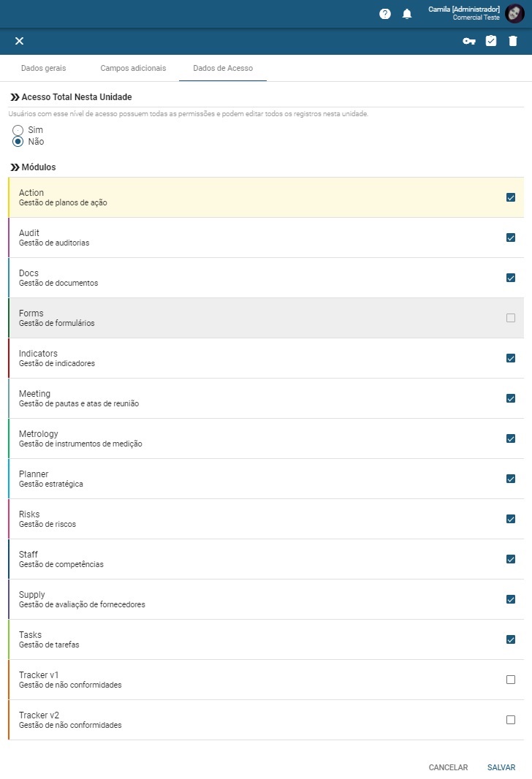The height and width of the screenshot is (779, 532).
Task: Collapse the Módulos section chevron
Action: point(15,167)
